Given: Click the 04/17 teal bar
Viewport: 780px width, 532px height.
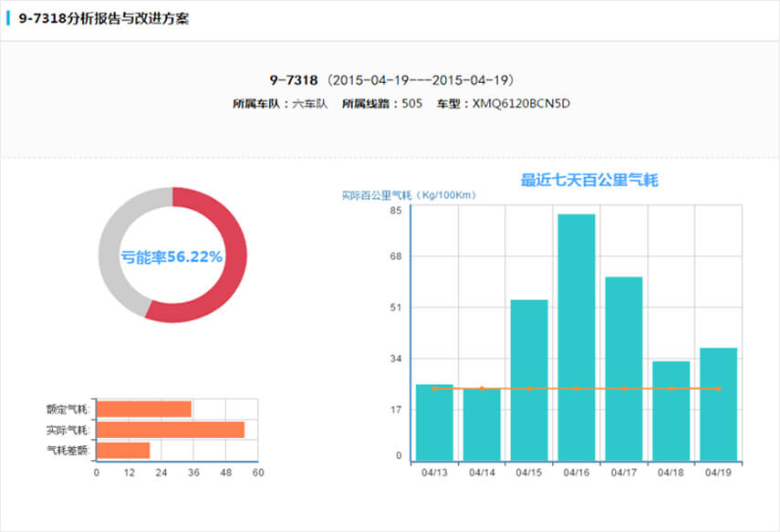Looking at the screenshot, I should [624, 369].
